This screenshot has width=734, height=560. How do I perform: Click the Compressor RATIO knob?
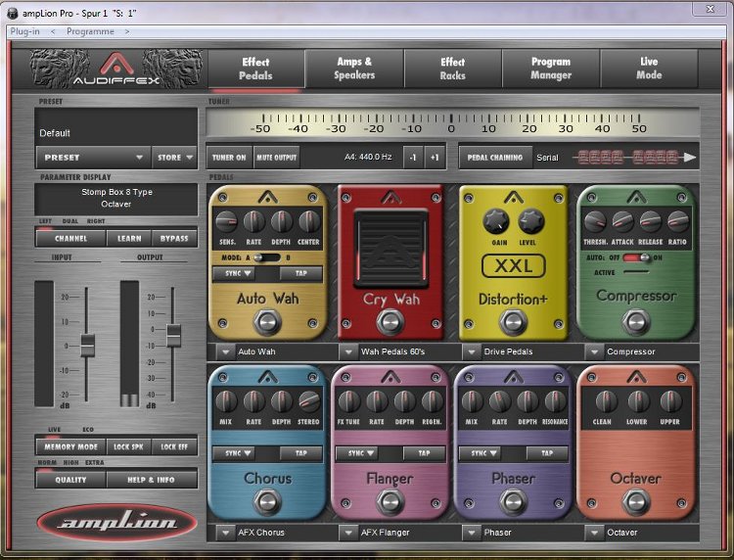coord(678,222)
